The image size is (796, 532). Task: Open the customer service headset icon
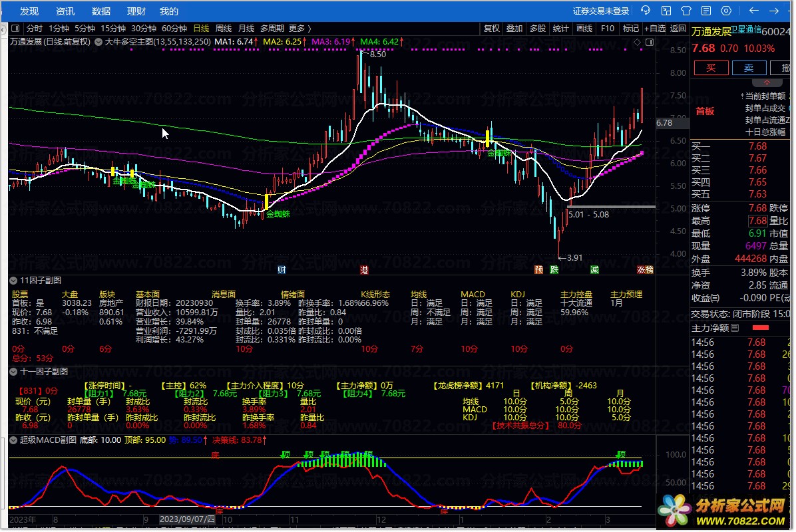(x=646, y=11)
